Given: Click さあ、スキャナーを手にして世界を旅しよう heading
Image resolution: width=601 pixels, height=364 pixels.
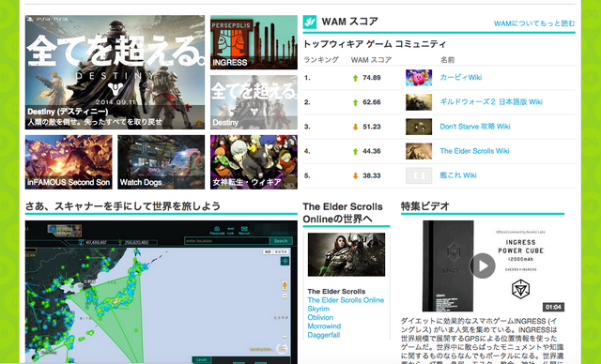Looking at the screenshot, I should tap(123, 206).
